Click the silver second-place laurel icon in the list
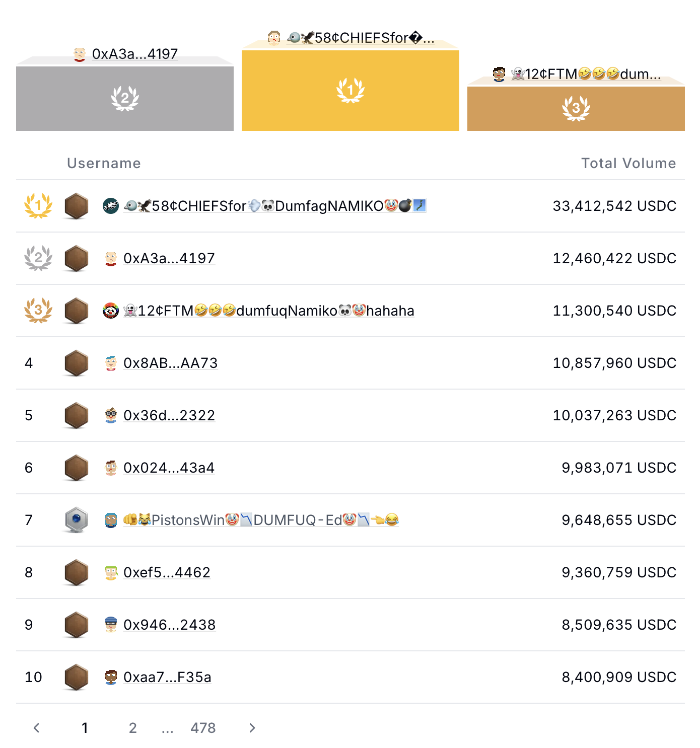This screenshot has width=700, height=748. [38, 258]
